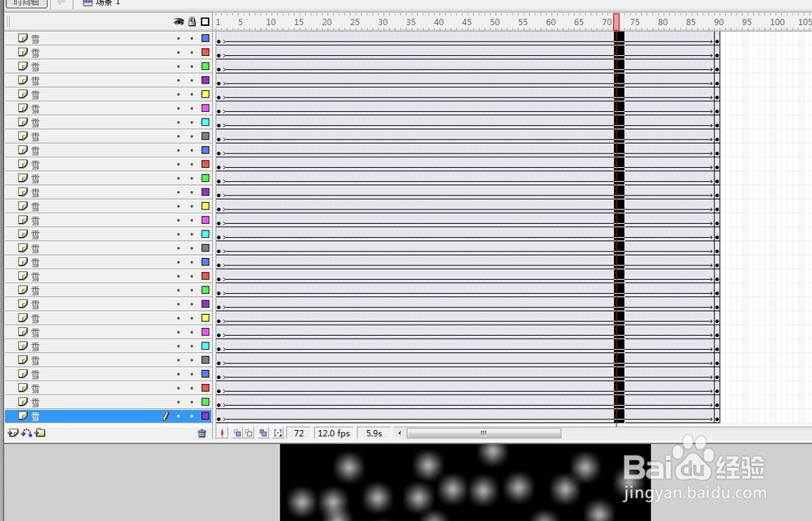Click the topmost layer's page icon
The image size is (812, 521).
(22, 38)
